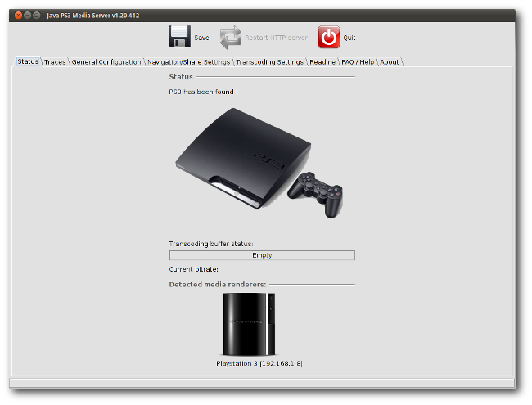Switch to Transcoding Settings tab
This screenshot has width=532, height=405.
pyautogui.click(x=270, y=62)
